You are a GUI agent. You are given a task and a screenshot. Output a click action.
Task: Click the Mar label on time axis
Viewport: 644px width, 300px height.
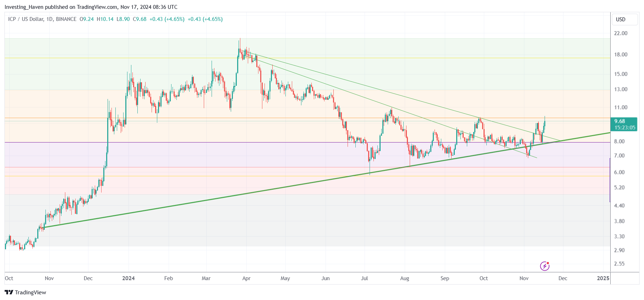(x=206, y=278)
